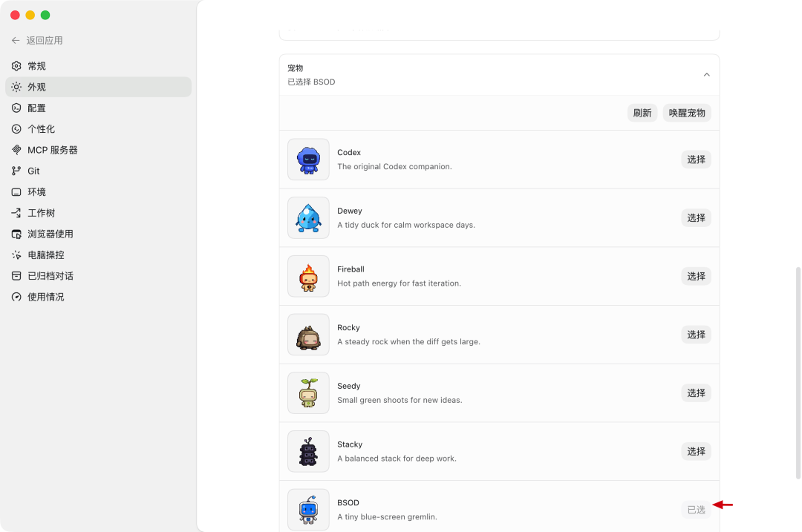Click the 工作树 icon in sidebar
The width and height of the screenshot is (802, 532).
tap(16, 213)
